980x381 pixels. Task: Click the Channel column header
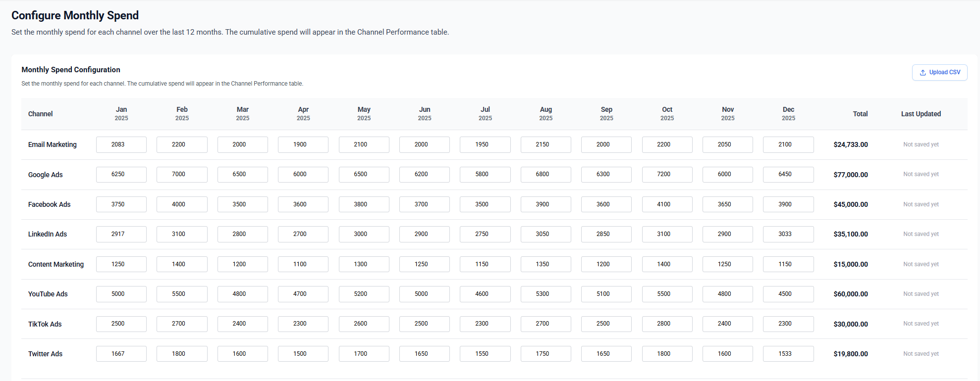click(x=41, y=114)
